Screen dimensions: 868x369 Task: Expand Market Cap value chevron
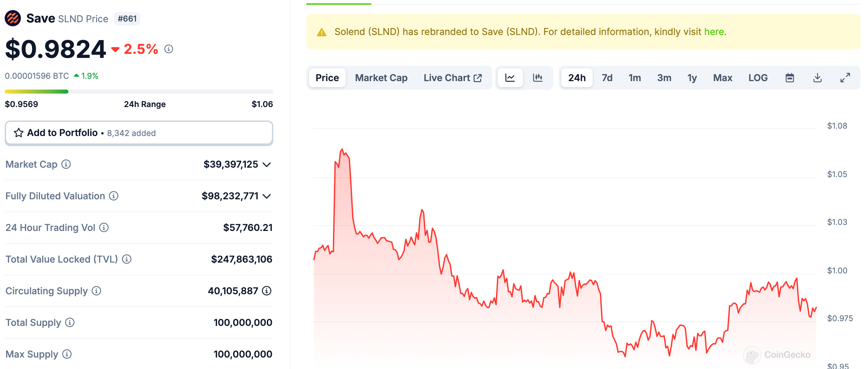point(267,165)
